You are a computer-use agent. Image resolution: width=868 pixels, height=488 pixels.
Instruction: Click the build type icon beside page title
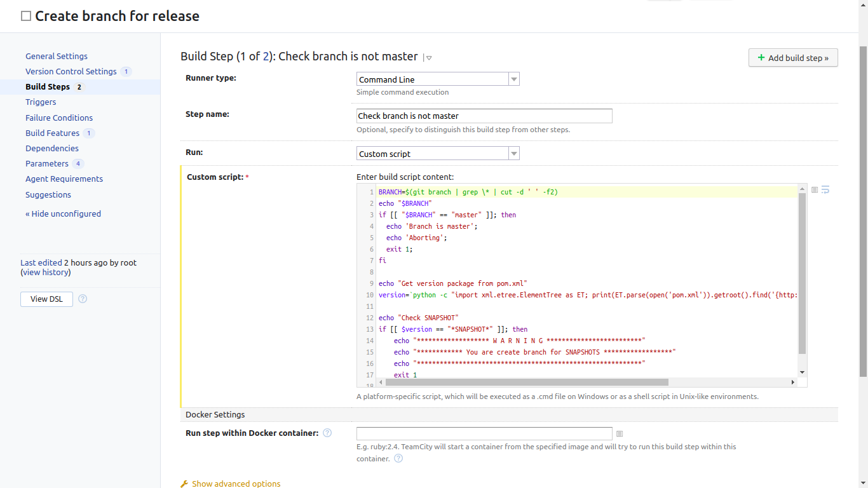pos(26,17)
